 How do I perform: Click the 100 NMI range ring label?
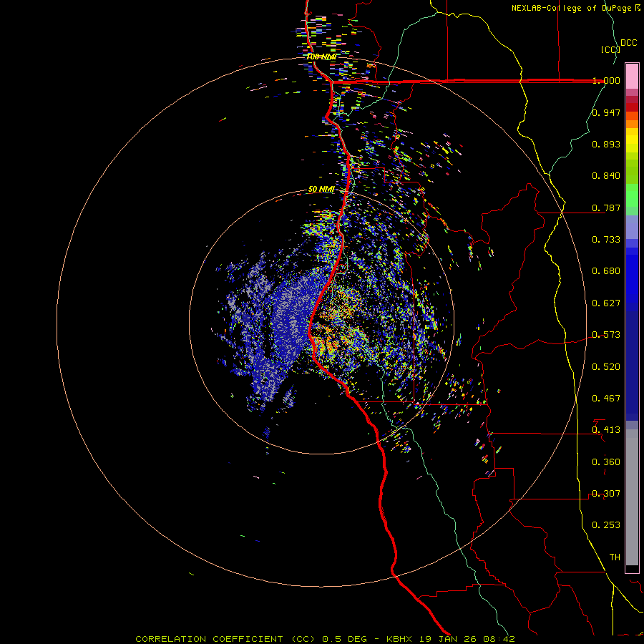click(321, 57)
